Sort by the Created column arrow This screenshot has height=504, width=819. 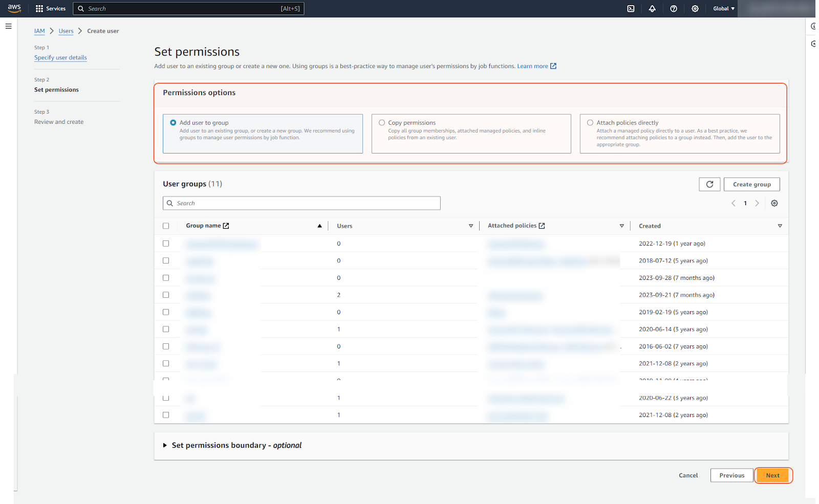pyautogui.click(x=780, y=226)
